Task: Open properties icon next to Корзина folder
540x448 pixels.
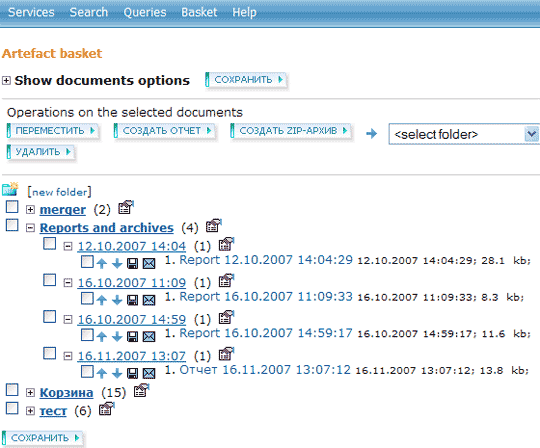Action: pyautogui.click(x=142, y=390)
